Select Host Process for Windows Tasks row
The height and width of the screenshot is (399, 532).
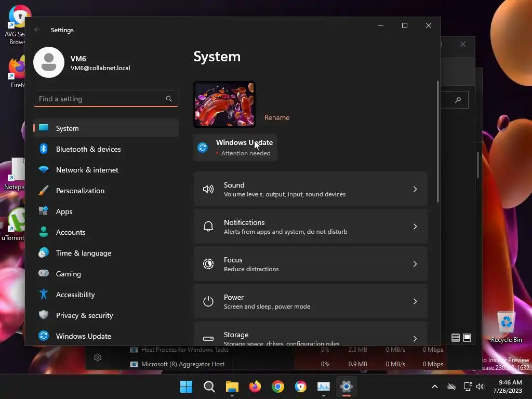point(287,350)
